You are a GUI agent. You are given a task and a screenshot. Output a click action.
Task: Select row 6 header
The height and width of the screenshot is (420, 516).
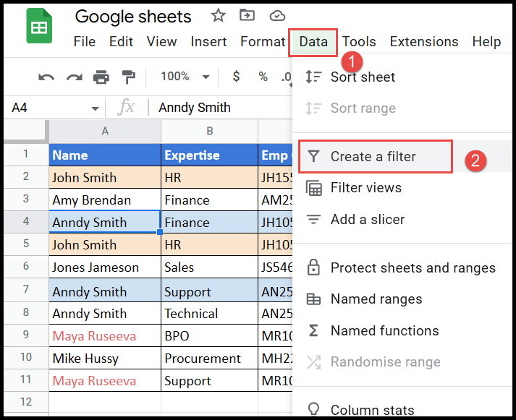(25, 266)
